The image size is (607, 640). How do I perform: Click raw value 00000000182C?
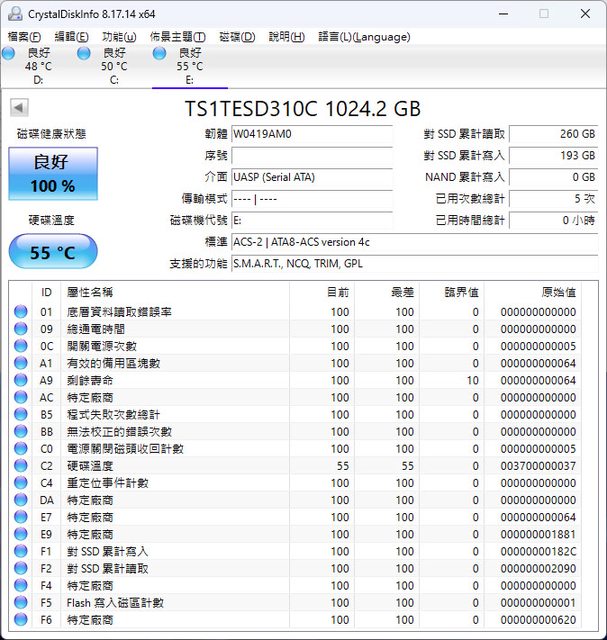click(538, 552)
